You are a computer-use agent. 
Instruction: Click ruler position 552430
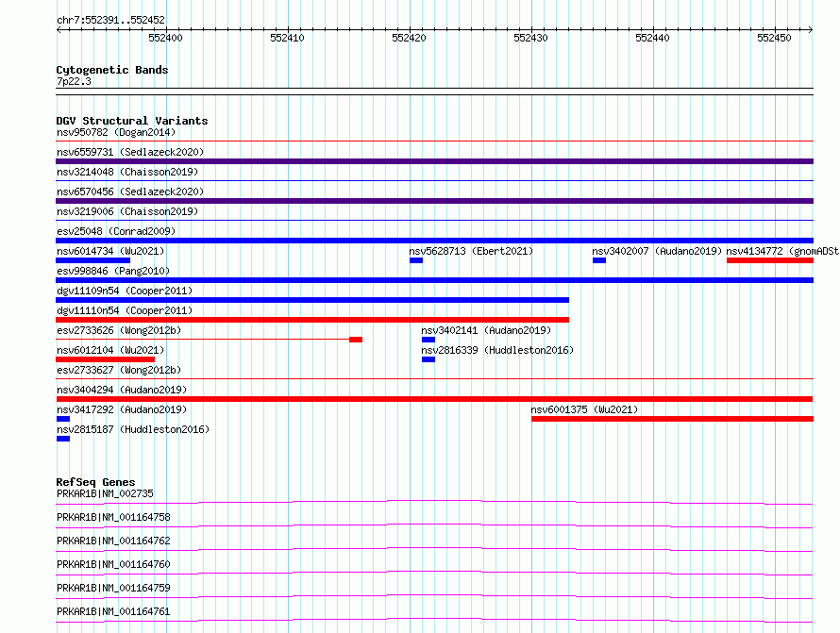pyautogui.click(x=530, y=38)
